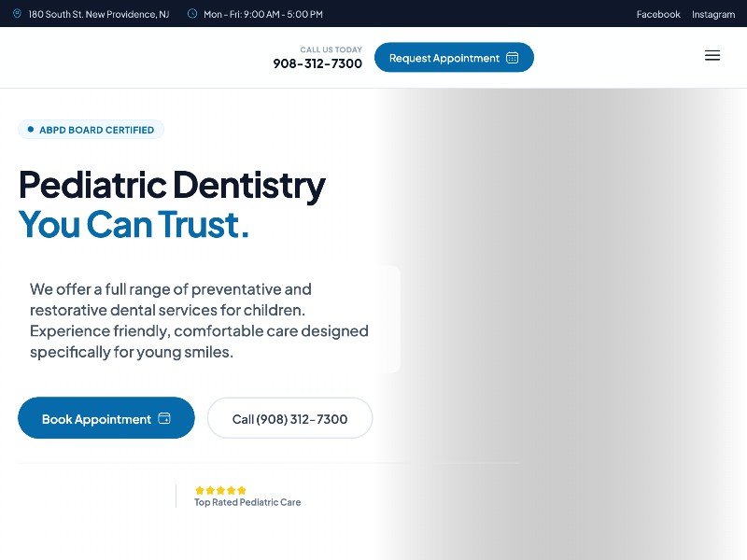Click the preventative services description paragraph

click(199, 320)
